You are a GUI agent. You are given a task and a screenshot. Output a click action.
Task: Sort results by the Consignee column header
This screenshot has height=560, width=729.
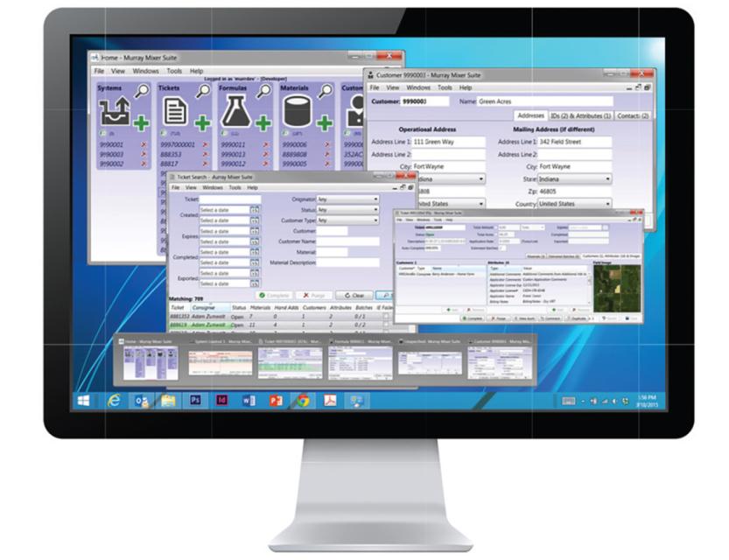click(210, 307)
